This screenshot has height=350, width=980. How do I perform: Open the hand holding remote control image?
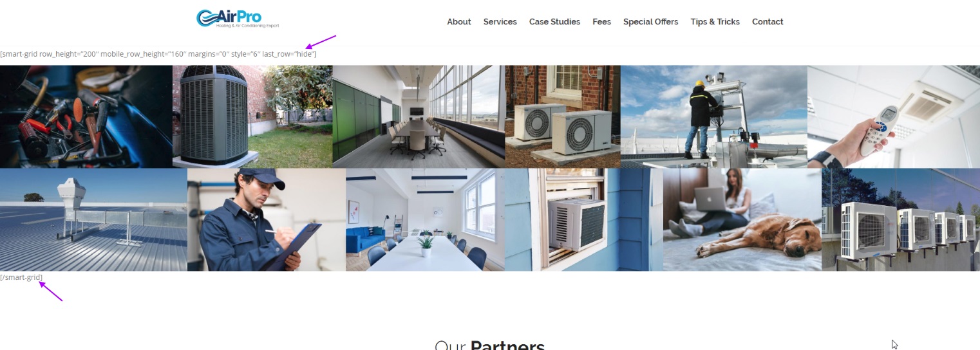[894, 116]
